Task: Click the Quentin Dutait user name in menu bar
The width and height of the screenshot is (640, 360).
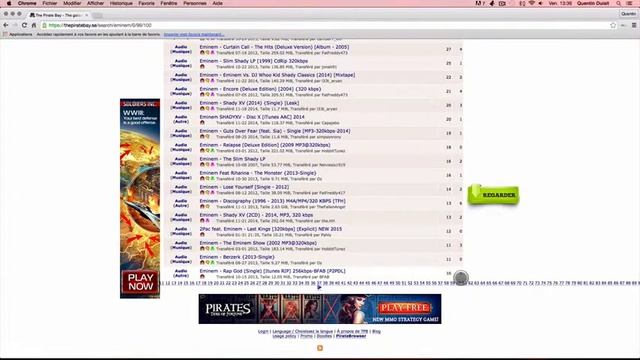Action: 593,3
